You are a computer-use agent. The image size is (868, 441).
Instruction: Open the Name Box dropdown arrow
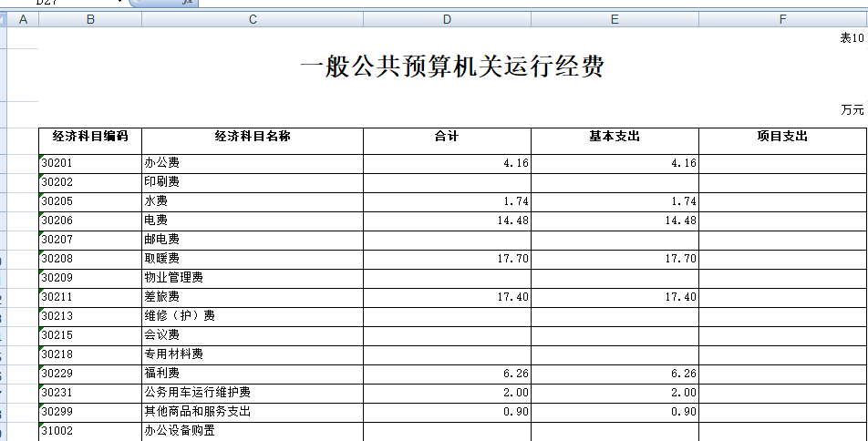[x=119, y=3]
